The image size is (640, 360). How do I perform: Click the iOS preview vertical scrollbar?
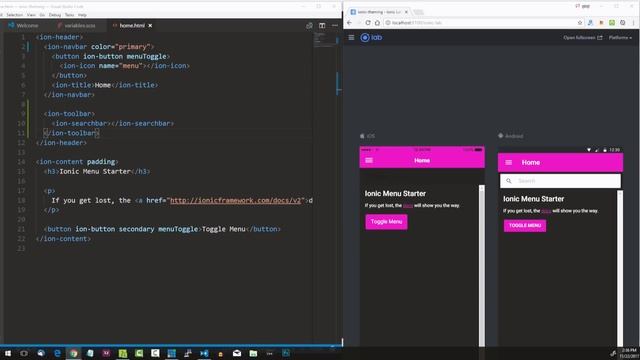482,265
